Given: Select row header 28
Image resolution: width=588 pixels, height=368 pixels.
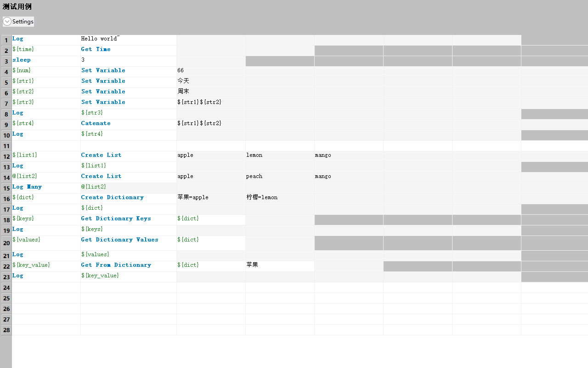Looking at the screenshot, I should 6,330.
